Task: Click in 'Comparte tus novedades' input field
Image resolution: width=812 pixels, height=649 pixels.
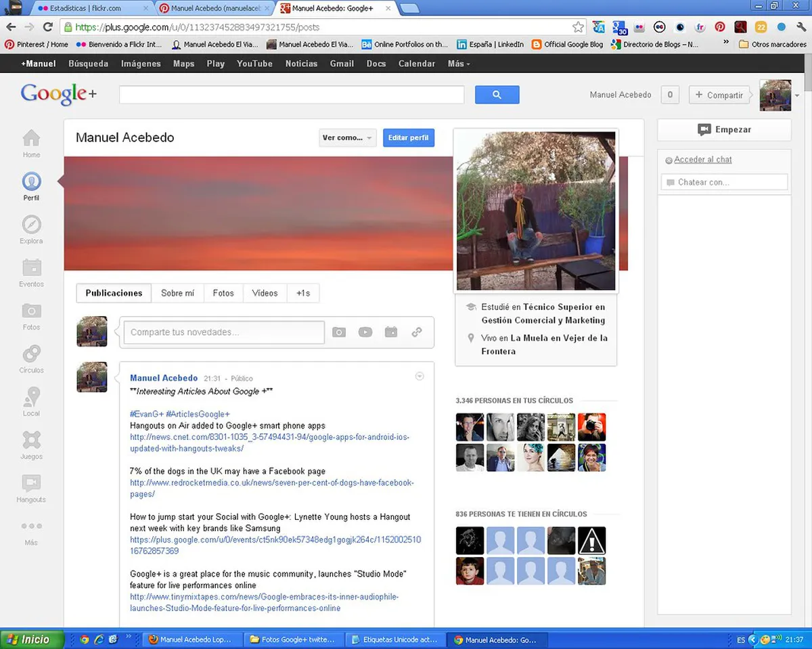Action: click(223, 332)
